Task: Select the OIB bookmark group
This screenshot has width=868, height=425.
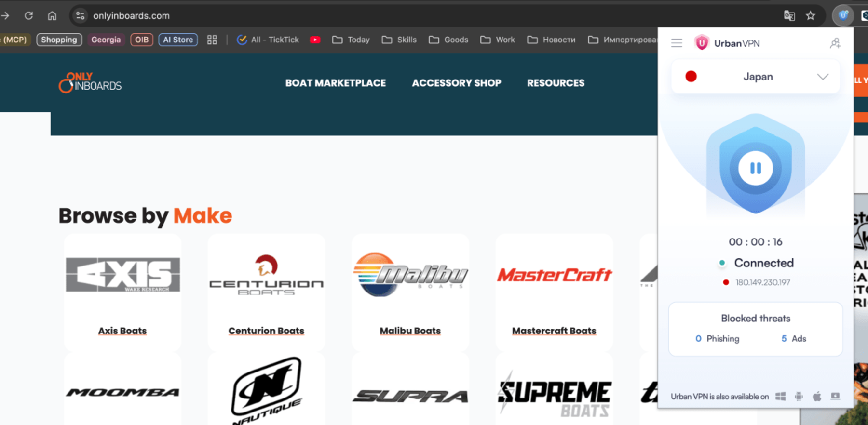Action: [x=142, y=40]
